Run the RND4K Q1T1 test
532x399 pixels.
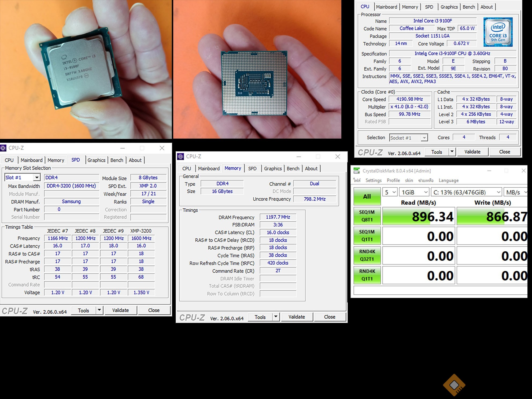(x=367, y=275)
